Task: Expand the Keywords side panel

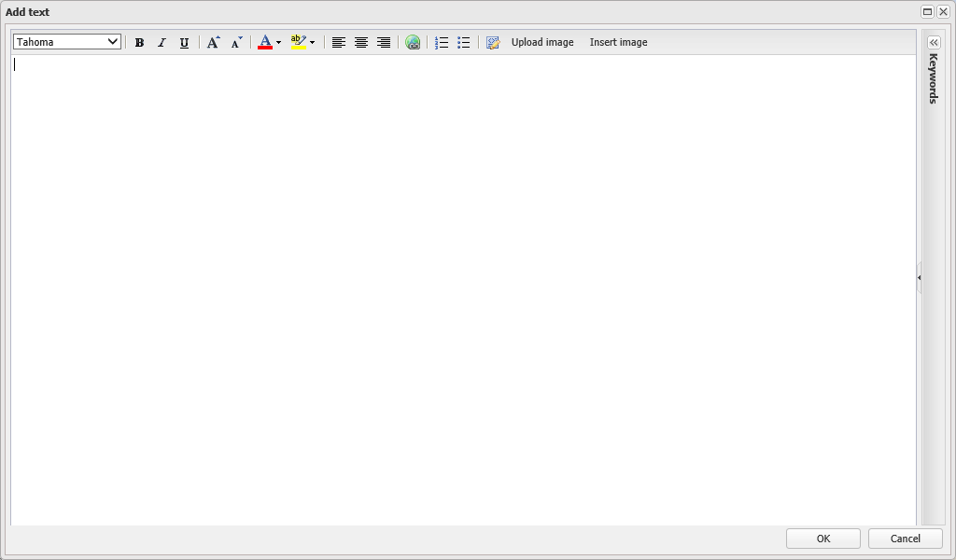Action: [x=934, y=43]
